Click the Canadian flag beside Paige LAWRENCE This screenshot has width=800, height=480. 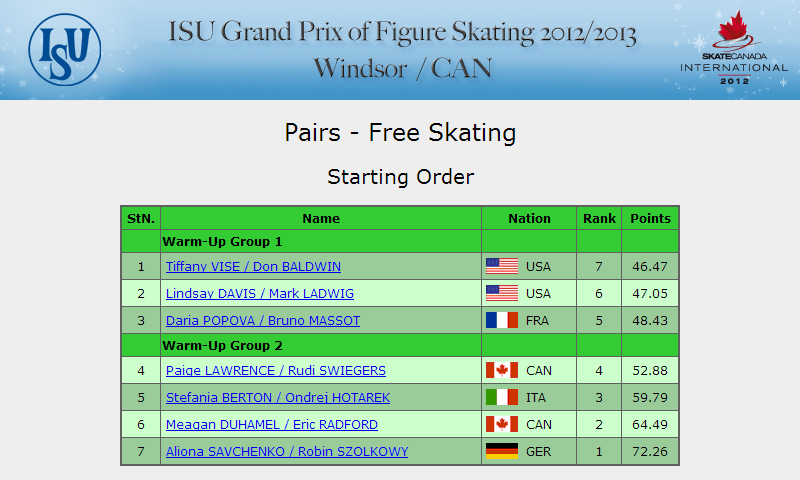point(502,370)
